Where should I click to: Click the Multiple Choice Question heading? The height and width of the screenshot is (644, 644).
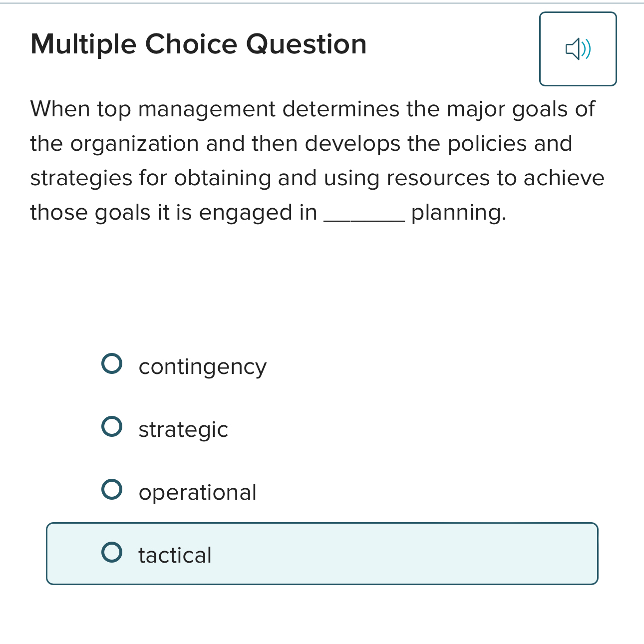click(198, 44)
